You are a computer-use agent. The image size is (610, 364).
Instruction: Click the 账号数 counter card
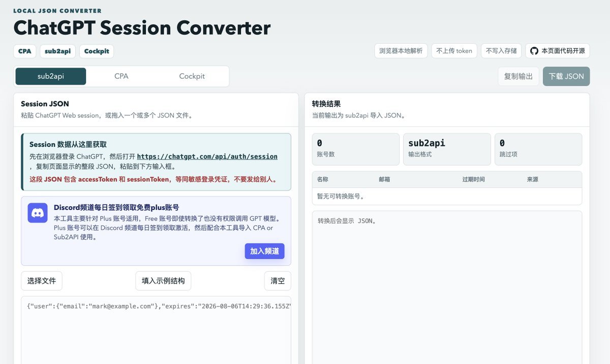click(x=356, y=149)
